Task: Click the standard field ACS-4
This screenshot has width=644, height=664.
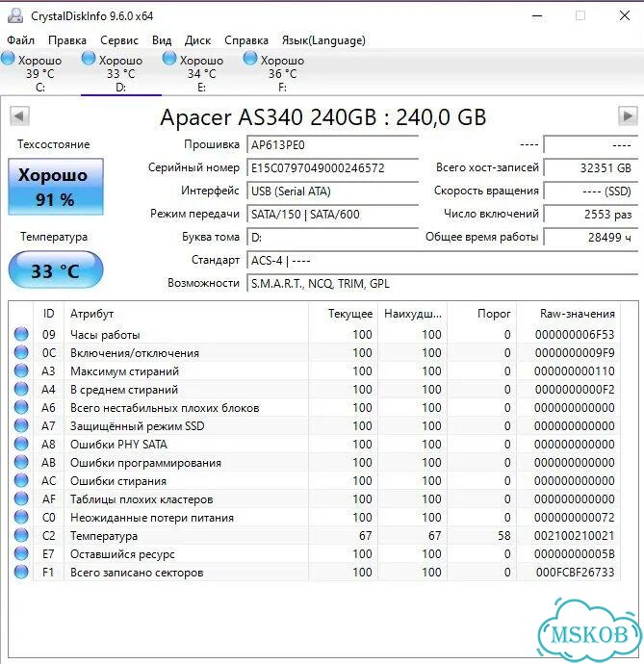Action: 442,260
